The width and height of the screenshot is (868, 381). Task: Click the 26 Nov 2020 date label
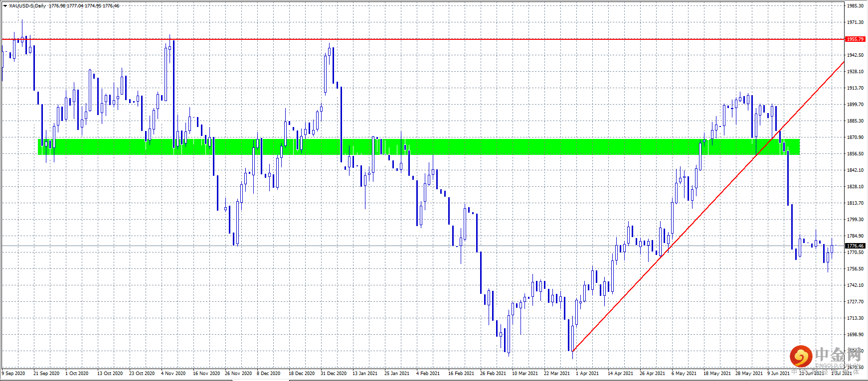click(238, 374)
